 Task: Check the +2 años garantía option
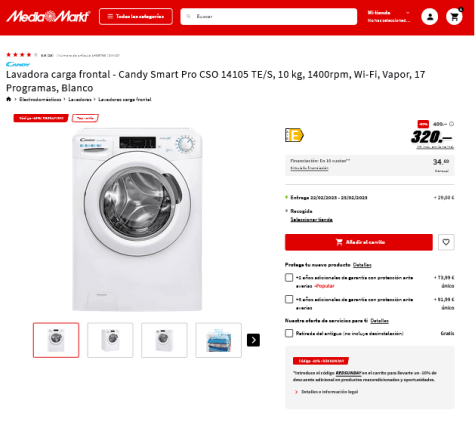coord(289,277)
